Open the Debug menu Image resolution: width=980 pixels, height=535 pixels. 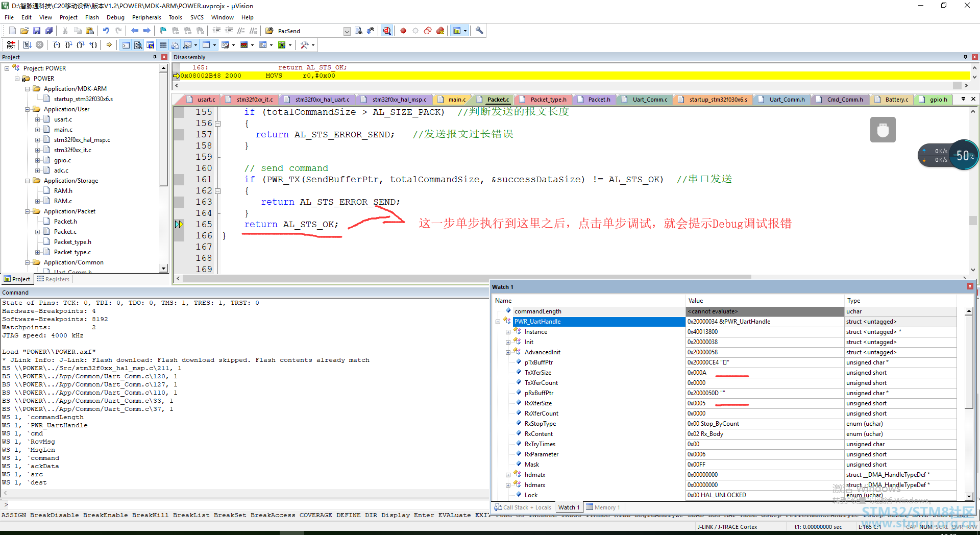click(x=115, y=17)
